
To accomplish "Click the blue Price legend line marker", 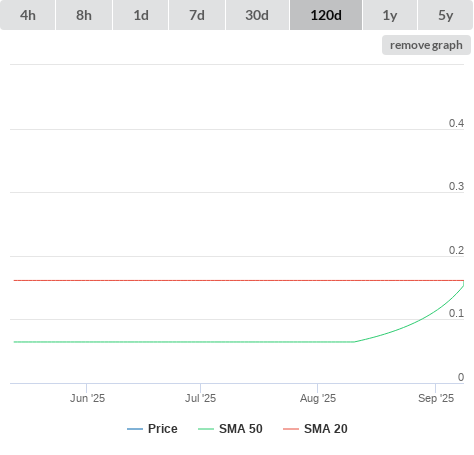I will [135, 429].
